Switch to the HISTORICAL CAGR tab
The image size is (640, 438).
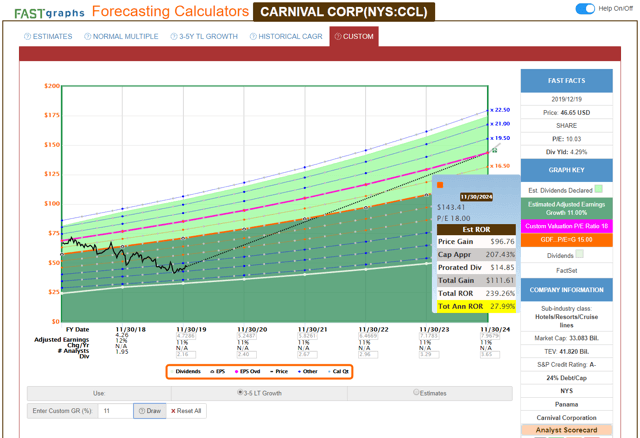[286, 37]
